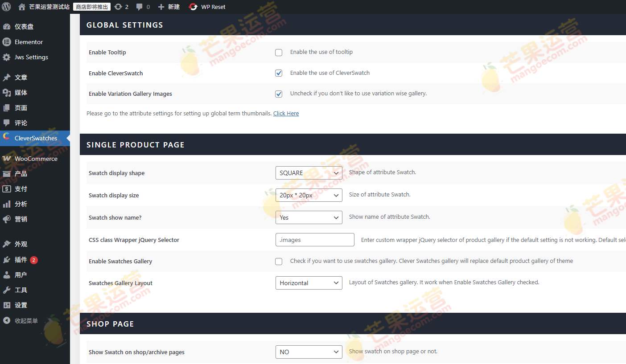Click the WP Reset toolbar icon
The image size is (626, 364).
click(193, 7)
